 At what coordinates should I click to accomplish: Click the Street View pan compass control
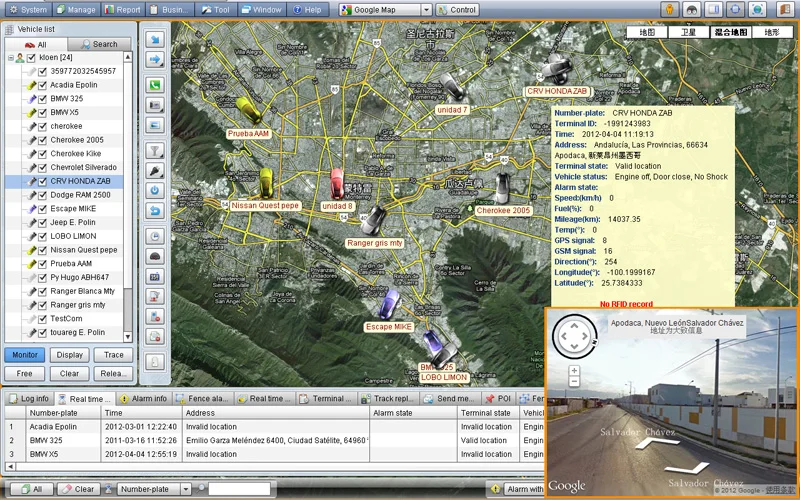pyautogui.click(x=575, y=337)
